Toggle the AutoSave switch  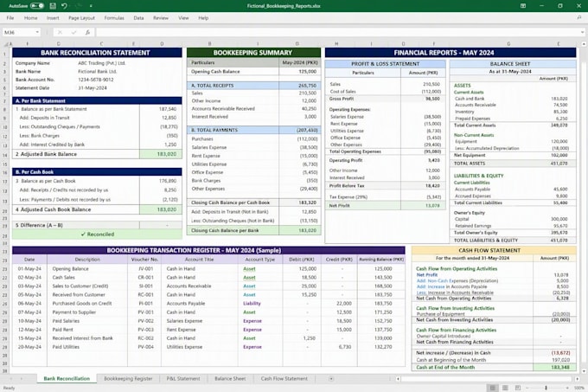click(x=37, y=6)
